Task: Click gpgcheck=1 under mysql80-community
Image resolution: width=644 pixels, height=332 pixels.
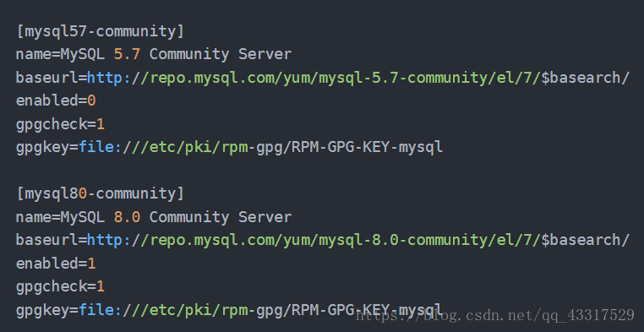Action: tap(60, 286)
